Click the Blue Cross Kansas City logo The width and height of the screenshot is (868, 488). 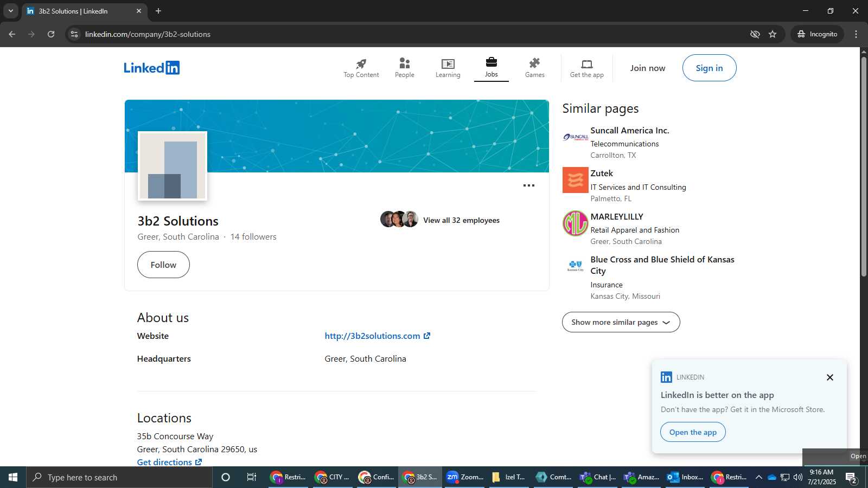[x=575, y=266]
